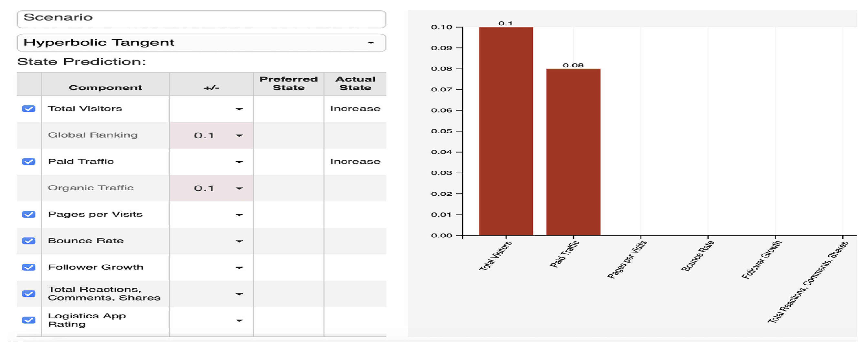The width and height of the screenshot is (868, 349).
Task: Click the Scenario input field
Action: 201,19
